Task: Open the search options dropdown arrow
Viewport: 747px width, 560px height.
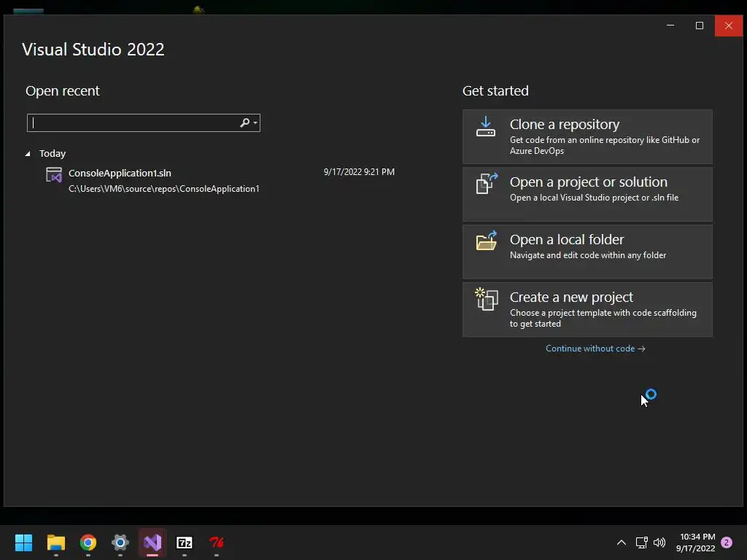Action: point(255,122)
